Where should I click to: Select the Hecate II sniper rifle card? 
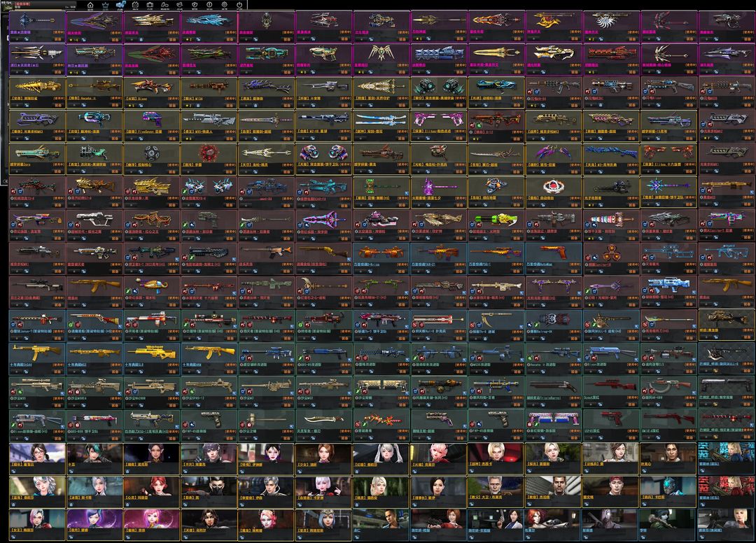(94, 92)
